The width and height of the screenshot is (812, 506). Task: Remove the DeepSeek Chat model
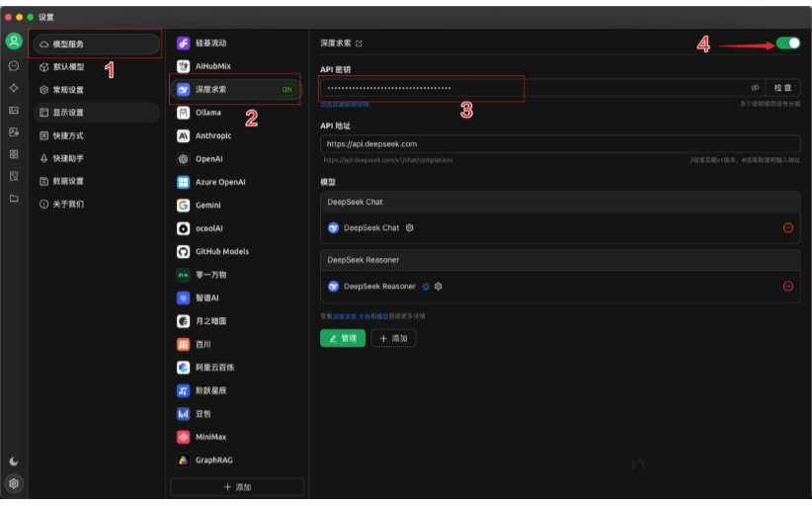pos(788,228)
